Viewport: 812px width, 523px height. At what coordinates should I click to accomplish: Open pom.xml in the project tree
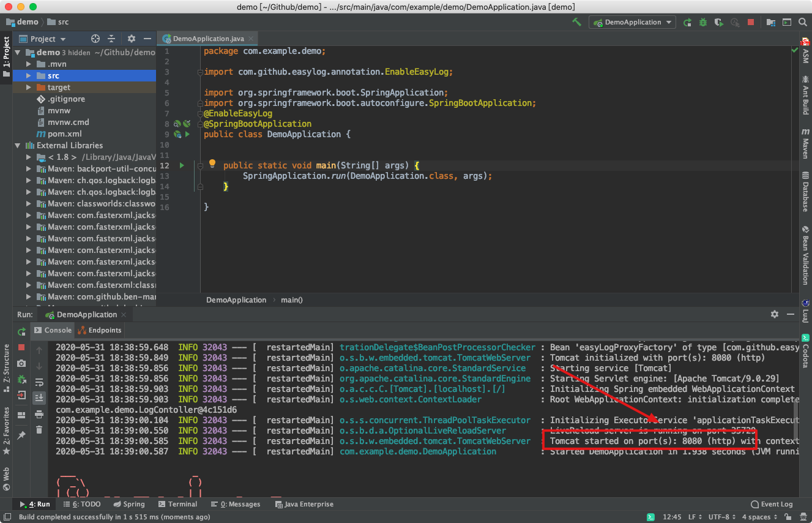pos(64,134)
